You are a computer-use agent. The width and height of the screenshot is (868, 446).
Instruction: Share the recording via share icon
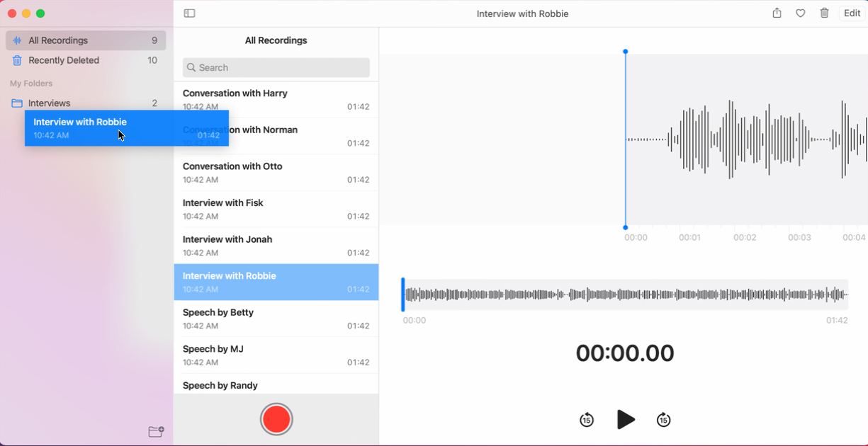pyautogui.click(x=777, y=13)
